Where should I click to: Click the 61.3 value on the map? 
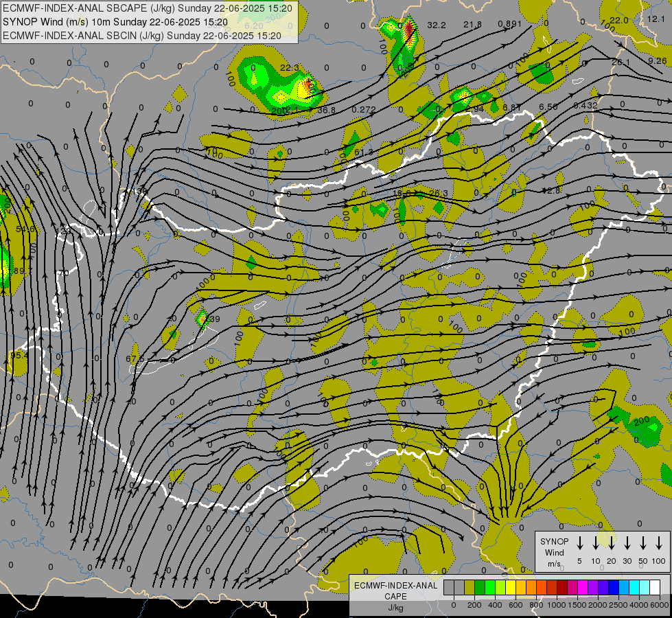tap(364, 152)
